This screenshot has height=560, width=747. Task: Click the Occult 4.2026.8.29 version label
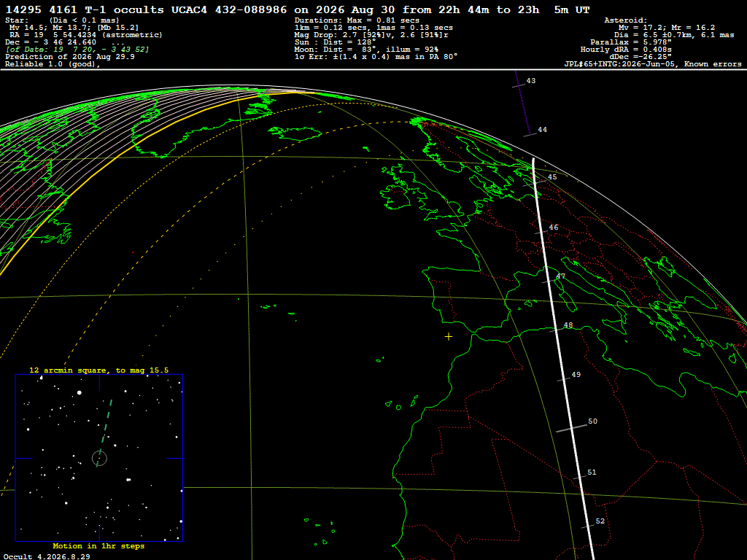pos(47,556)
